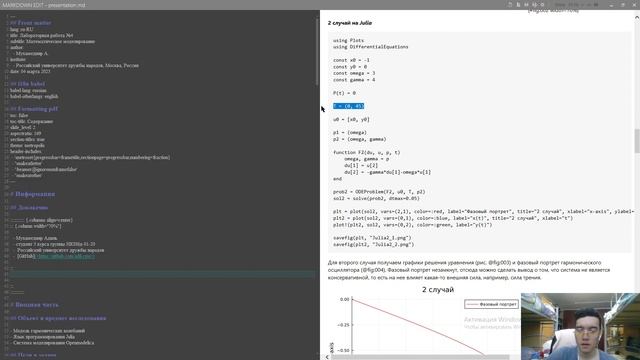Click the 'aspectratio: 169' line
The width and height of the screenshot is (640, 360).
tap(25, 133)
